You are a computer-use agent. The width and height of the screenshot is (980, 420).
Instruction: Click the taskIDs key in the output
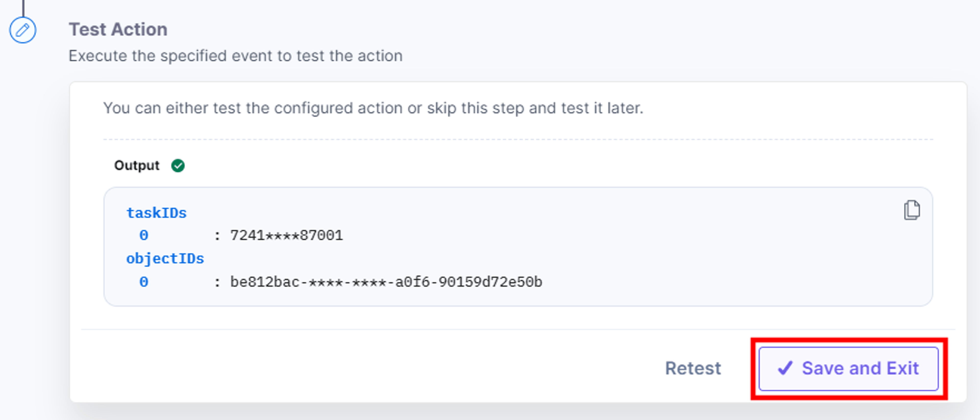coord(156,213)
